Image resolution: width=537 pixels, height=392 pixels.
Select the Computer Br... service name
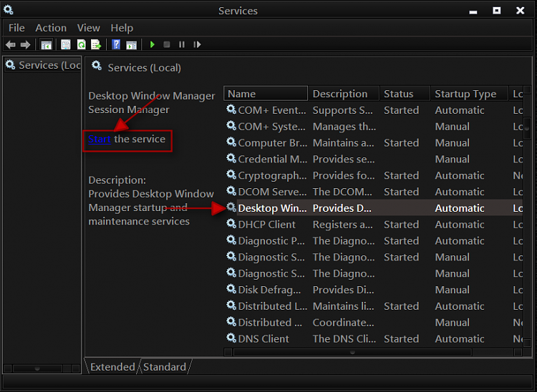tap(272, 142)
